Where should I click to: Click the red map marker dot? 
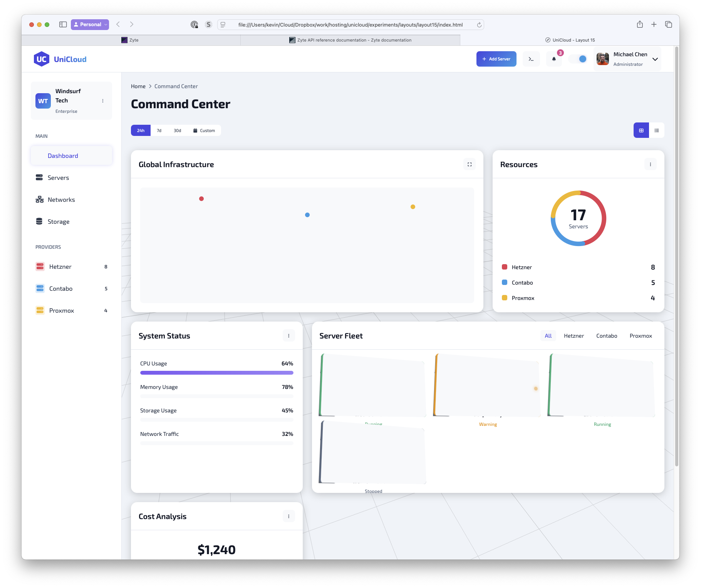coord(201,199)
